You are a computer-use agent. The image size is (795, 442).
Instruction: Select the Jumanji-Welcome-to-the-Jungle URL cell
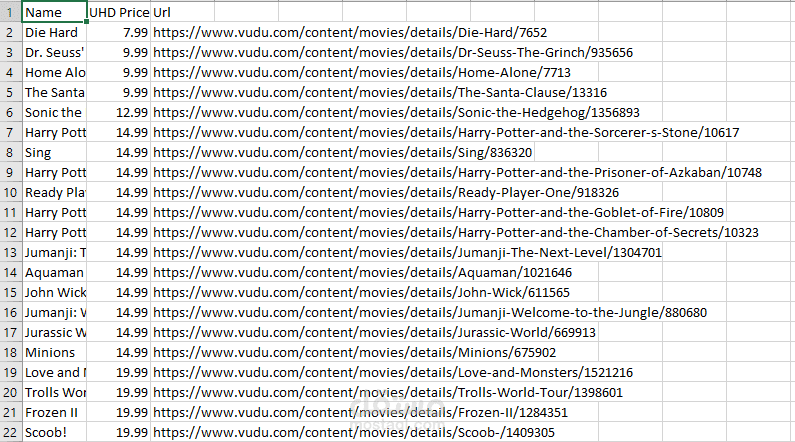click(429, 312)
